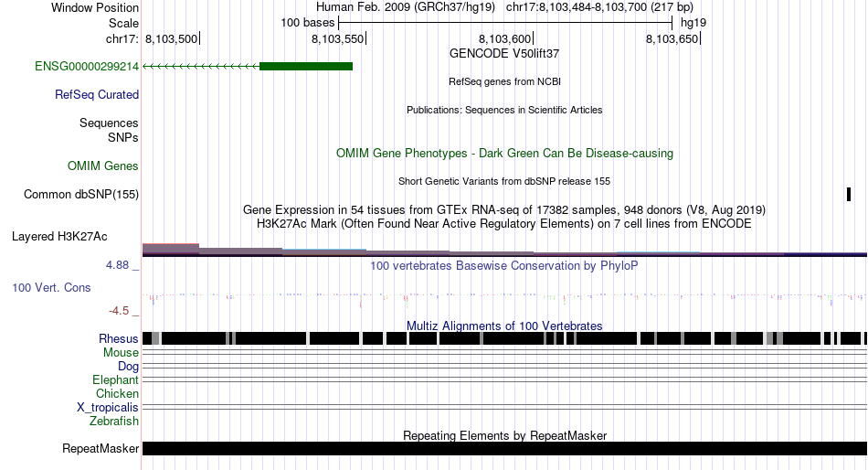Screen dimensions: 868x470
Task: Click the chr17: ruler label
Action: click(122, 38)
